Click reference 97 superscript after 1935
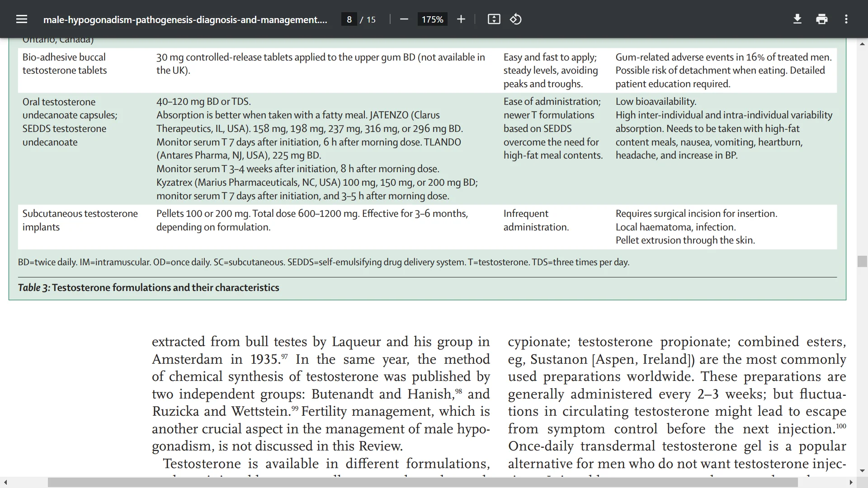Viewport: 868px width, 488px height. 284,357
